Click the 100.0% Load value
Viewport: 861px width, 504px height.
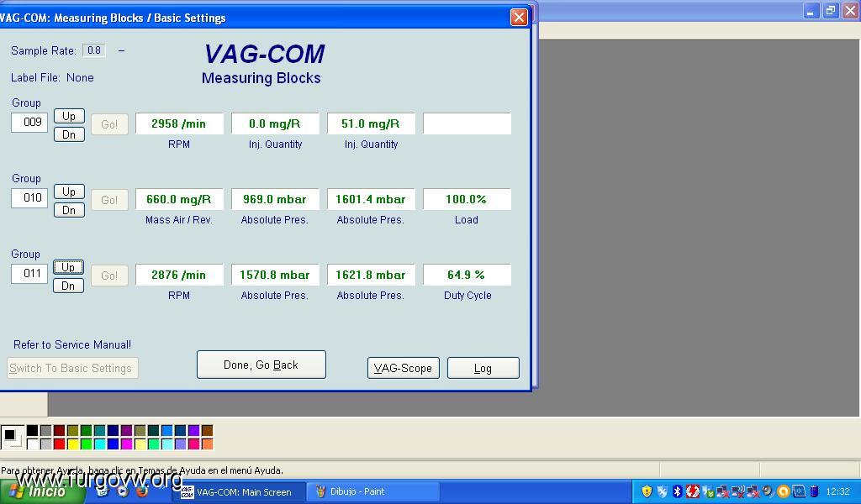pos(467,199)
